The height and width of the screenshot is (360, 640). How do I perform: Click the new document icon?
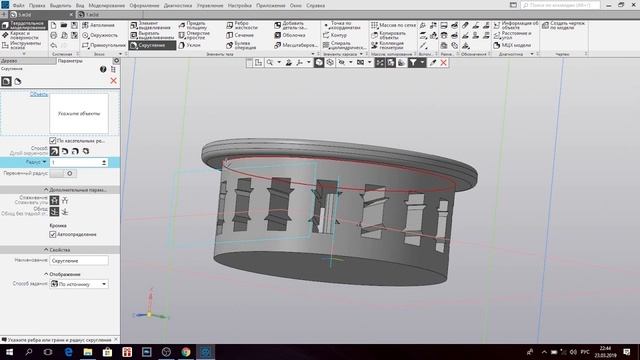coord(53,25)
